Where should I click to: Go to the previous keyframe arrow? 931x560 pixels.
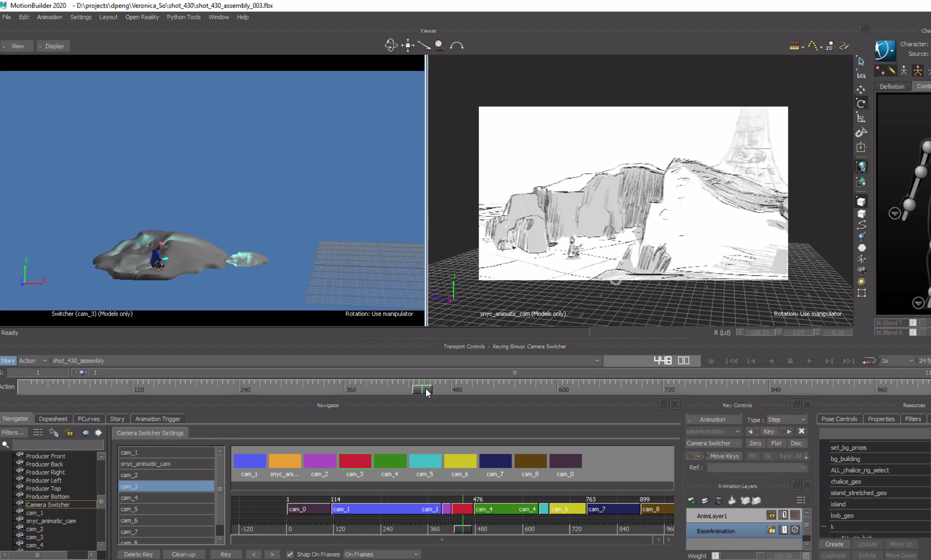(x=752, y=431)
